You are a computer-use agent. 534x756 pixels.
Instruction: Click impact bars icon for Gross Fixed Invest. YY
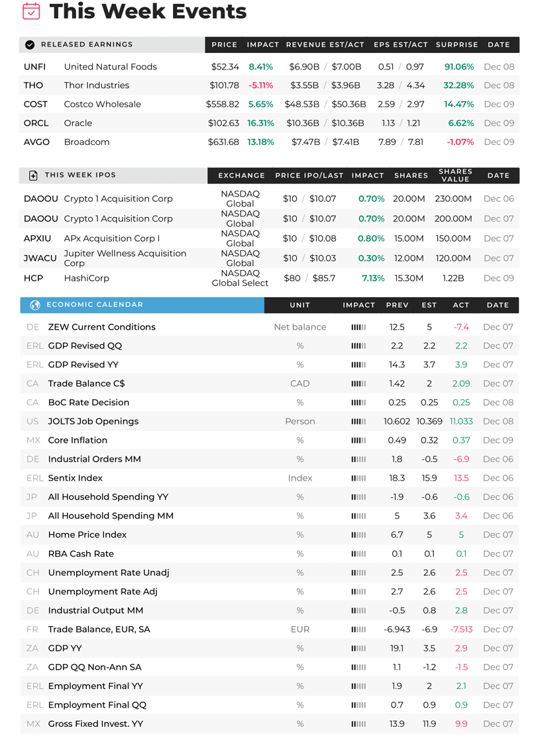point(358,724)
